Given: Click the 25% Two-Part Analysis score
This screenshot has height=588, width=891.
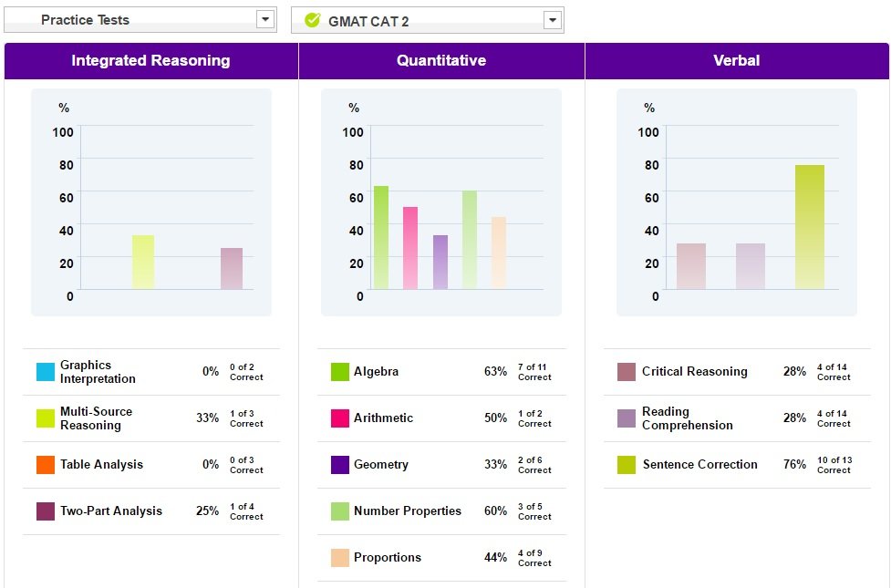Looking at the screenshot, I should (x=207, y=511).
